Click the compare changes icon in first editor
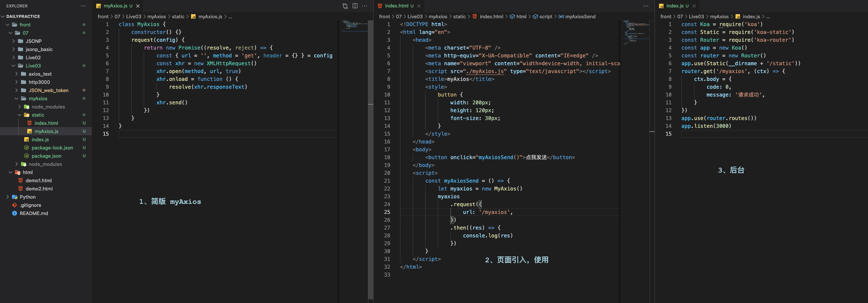 [x=345, y=6]
